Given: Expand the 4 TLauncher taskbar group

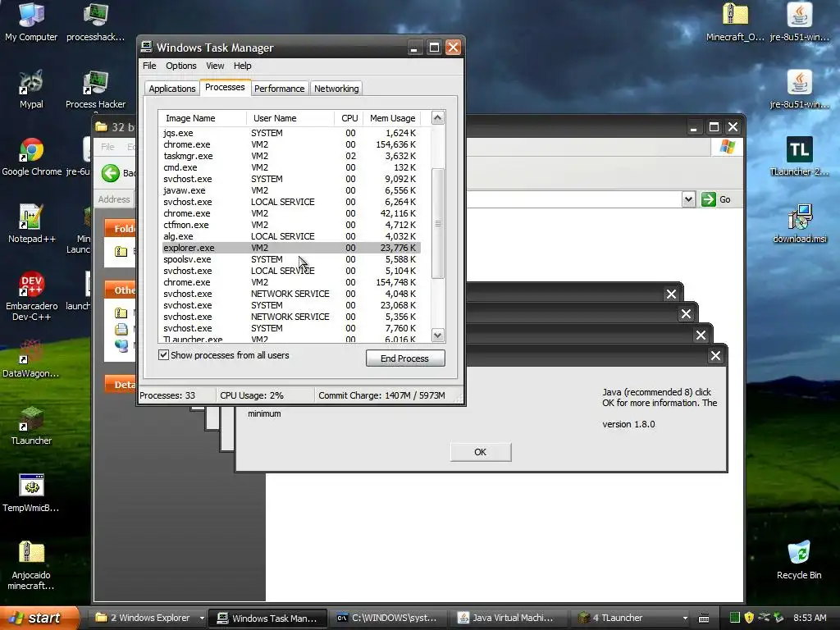Looking at the screenshot, I should (x=685, y=619).
